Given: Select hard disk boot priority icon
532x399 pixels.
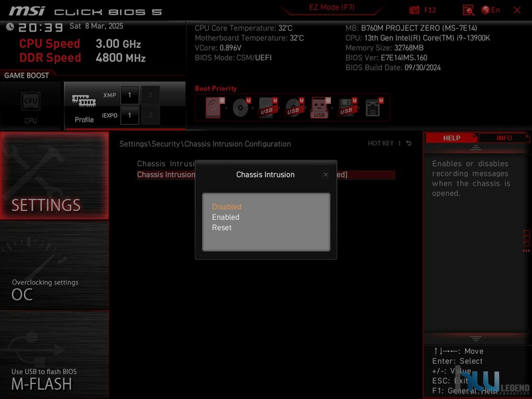Looking at the screenshot, I should (x=215, y=107).
